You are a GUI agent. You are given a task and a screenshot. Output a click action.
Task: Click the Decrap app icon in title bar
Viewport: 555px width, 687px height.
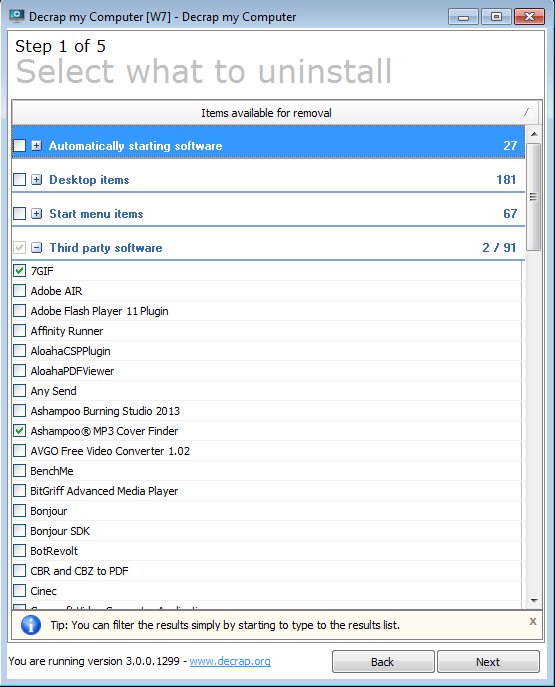[17, 17]
